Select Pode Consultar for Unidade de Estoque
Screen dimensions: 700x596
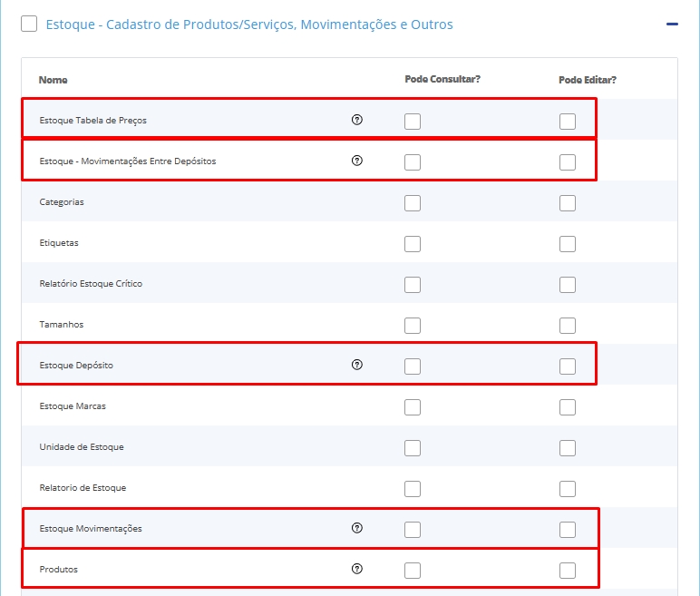coord(413,448)
